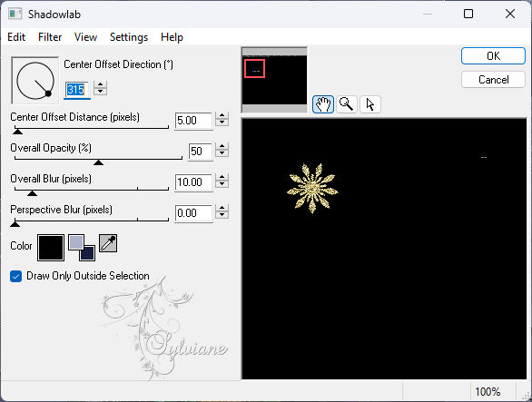Activate the eyedropper color picker
This screenshot has width=532, height=402.
[x=108, y=243]
